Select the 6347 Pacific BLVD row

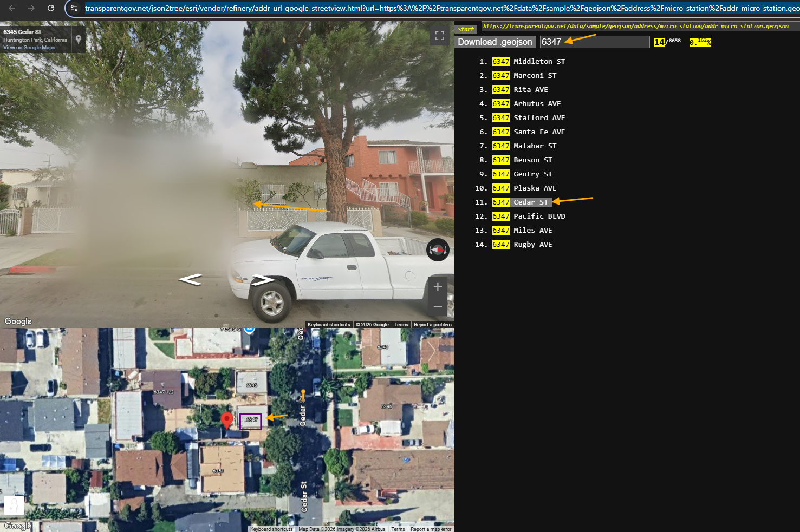tap(529, 216)
